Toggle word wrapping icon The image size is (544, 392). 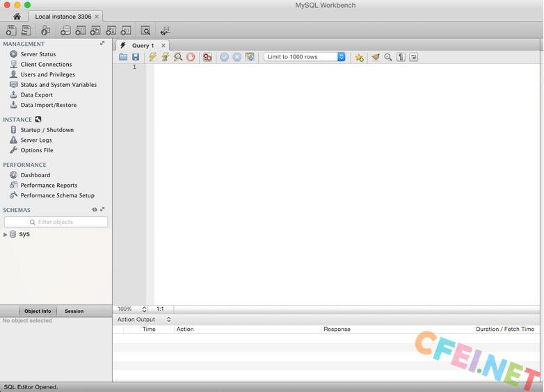[413, 57]
